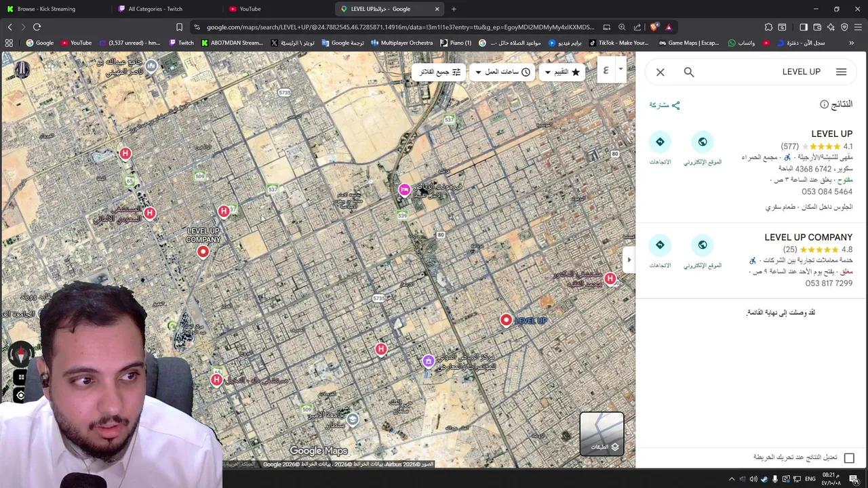Collapse the side panel with the arrow tab
Viewport: 868px width, 488px height.
click(x=629, y=260)
